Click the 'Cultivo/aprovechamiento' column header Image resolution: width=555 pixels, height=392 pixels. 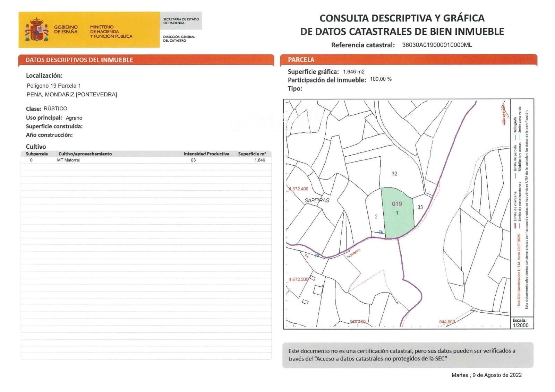[x=85, y=154]
